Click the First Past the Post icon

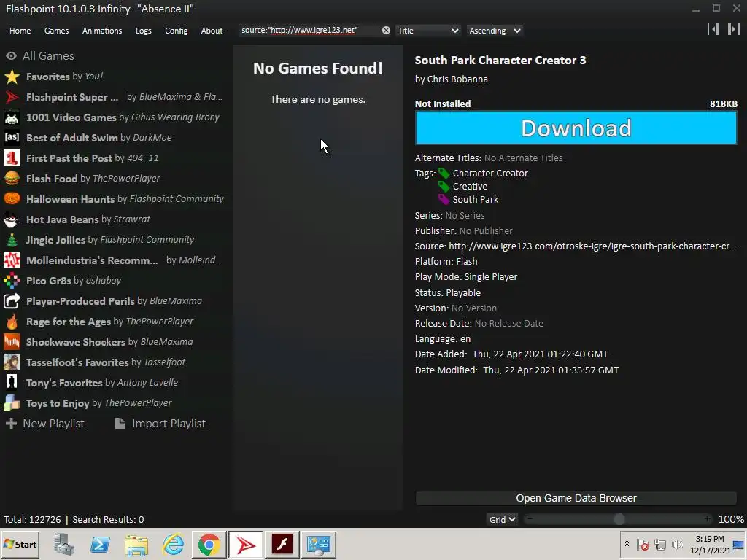pyautogui.click(x=12, y=158)
